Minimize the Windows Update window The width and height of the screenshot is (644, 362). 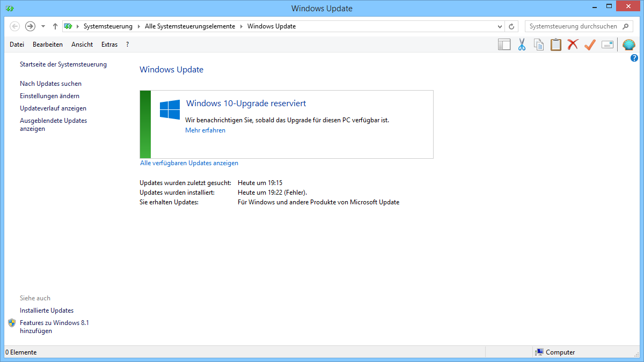(x=594, y=6)
